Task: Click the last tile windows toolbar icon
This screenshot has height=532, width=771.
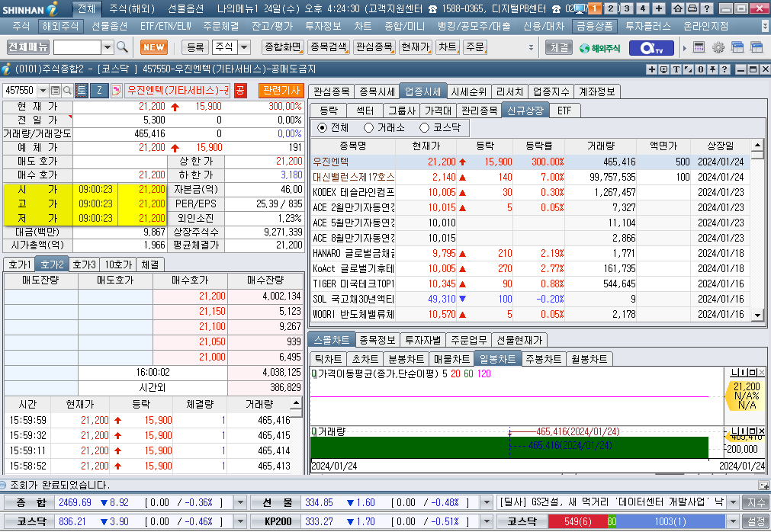Action: click(x=757, y=47)
